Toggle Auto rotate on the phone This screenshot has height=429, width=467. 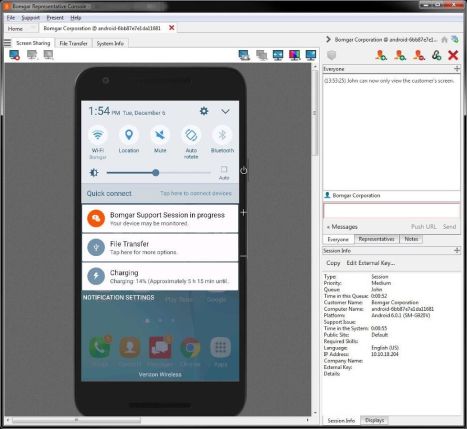pos(191,135)
